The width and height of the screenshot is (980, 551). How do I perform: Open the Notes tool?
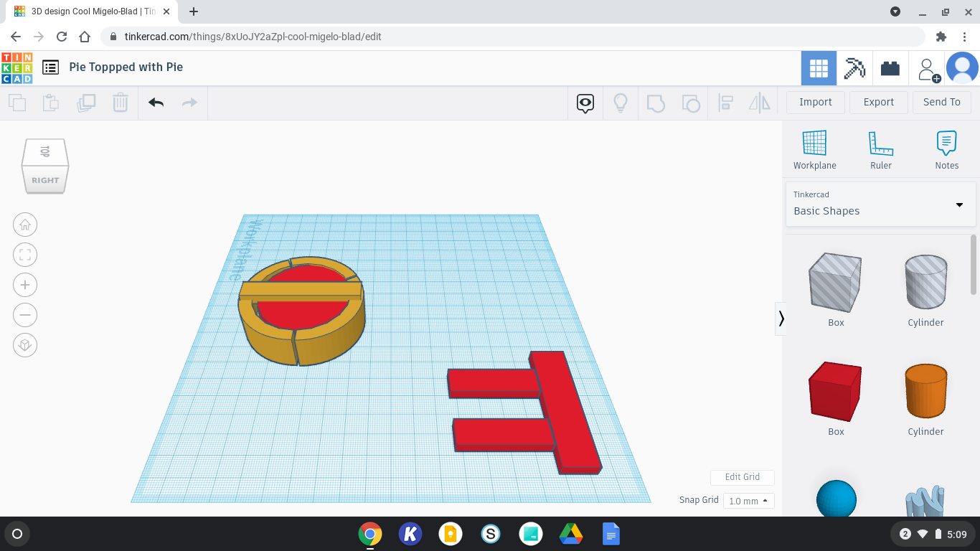[947, 150]
